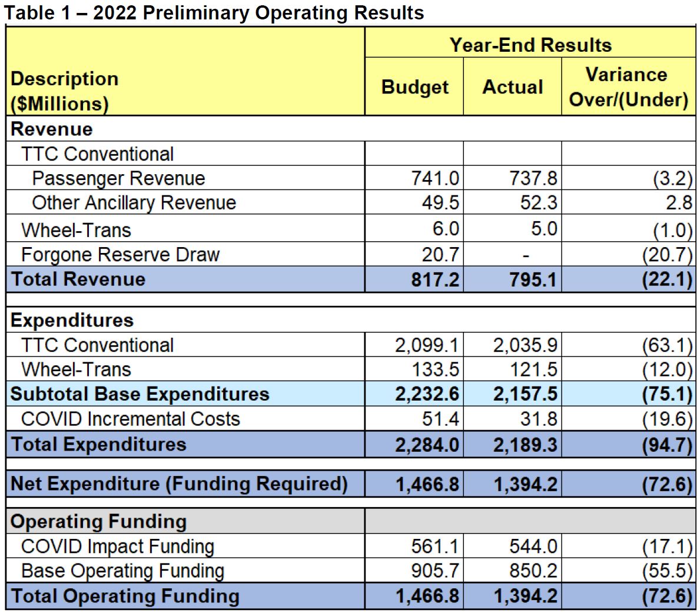Viewport: 700px width, 613px height.
Task: Click Total Revenue actual value 795.1
Action: 533,279
